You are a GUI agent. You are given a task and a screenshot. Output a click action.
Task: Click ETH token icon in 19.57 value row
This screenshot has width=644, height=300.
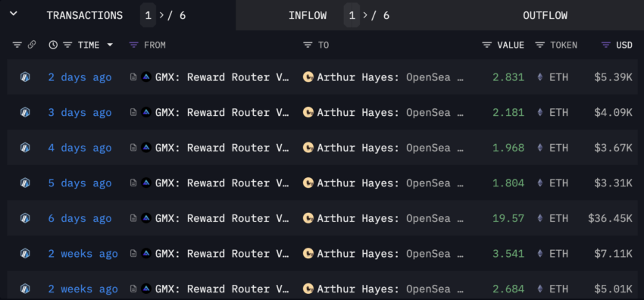click(540, 218)
